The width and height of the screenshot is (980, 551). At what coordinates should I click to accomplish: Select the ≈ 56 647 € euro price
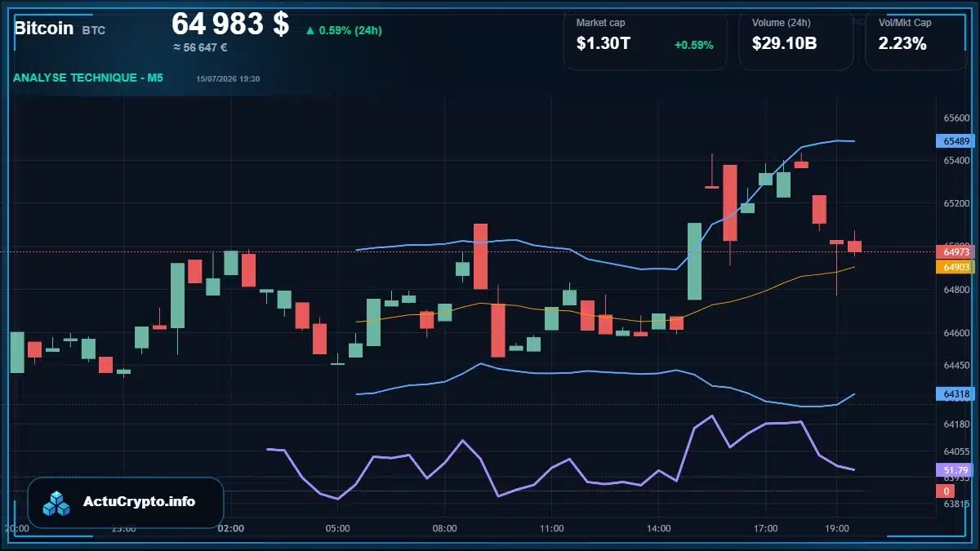point(200,47)
